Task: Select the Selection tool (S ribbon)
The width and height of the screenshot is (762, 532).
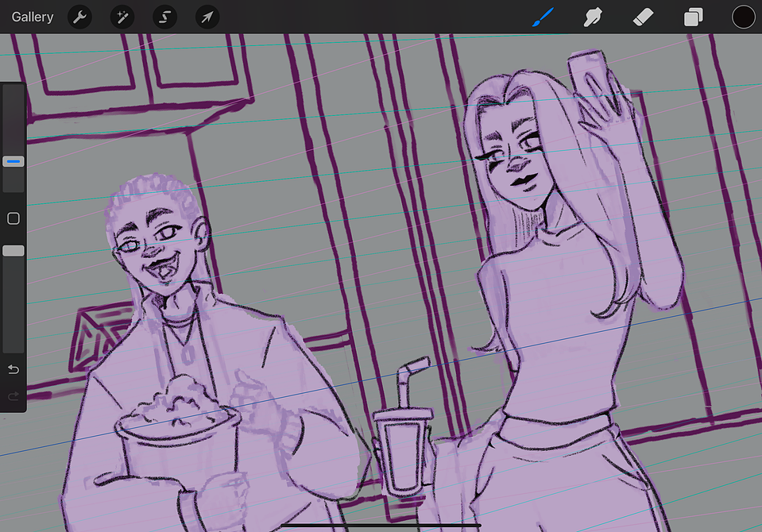Action: pos(164,17)
